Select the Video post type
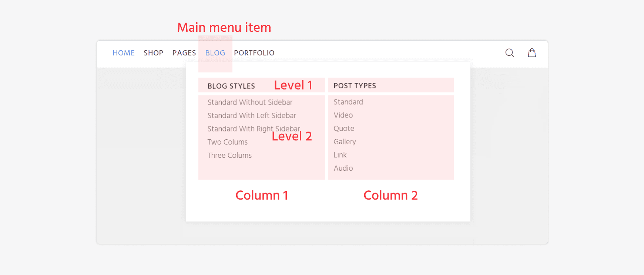Viewport: 644px width, 275px height. (x=343, y=115)
